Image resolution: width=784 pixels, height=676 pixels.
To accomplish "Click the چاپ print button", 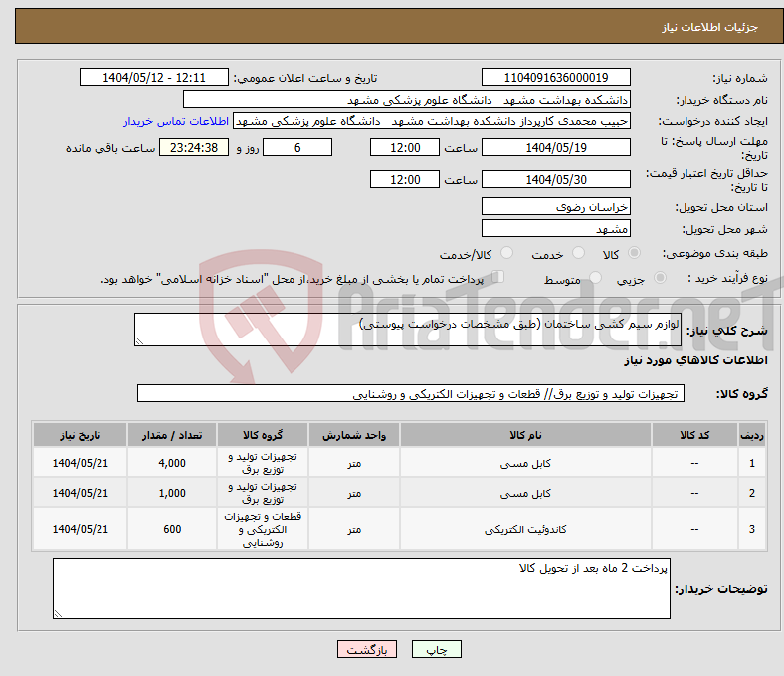I will [x=437, y=649].
